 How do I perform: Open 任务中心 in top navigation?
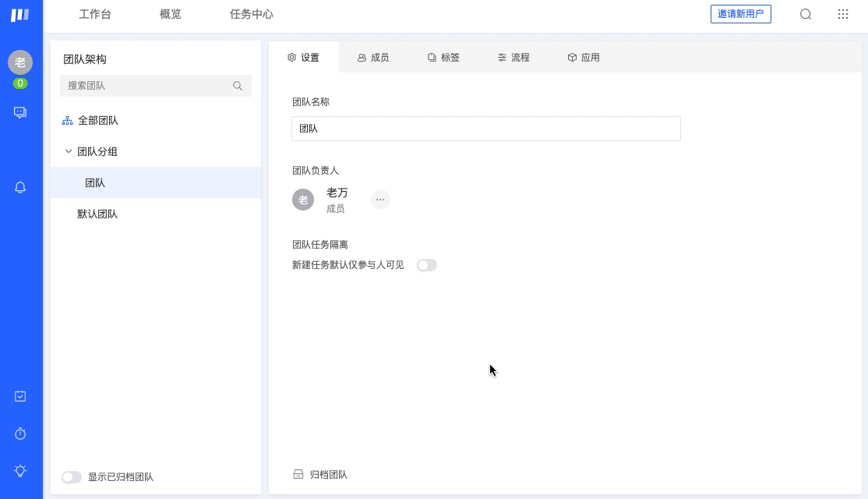coord(252,14)
